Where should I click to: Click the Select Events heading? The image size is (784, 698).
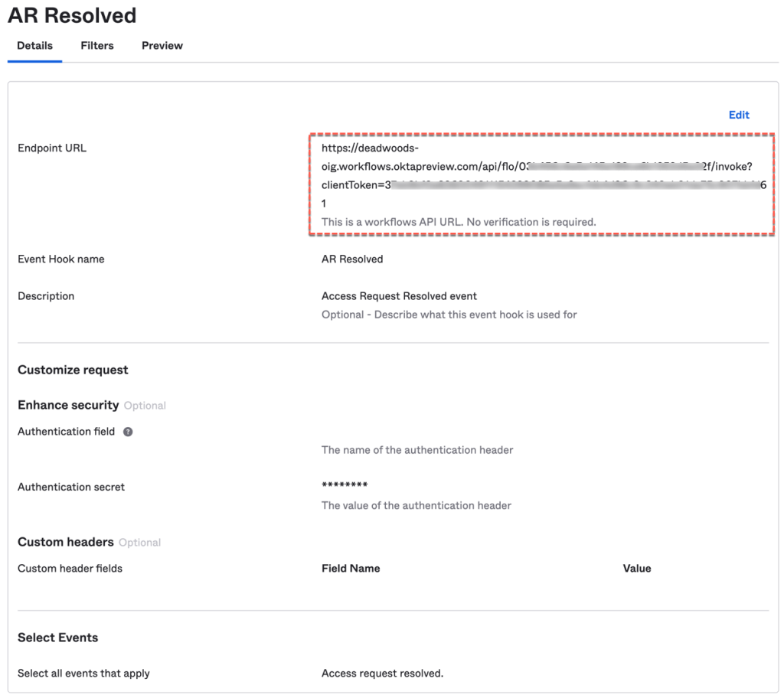pyautogui.click(x=58, y=638)
